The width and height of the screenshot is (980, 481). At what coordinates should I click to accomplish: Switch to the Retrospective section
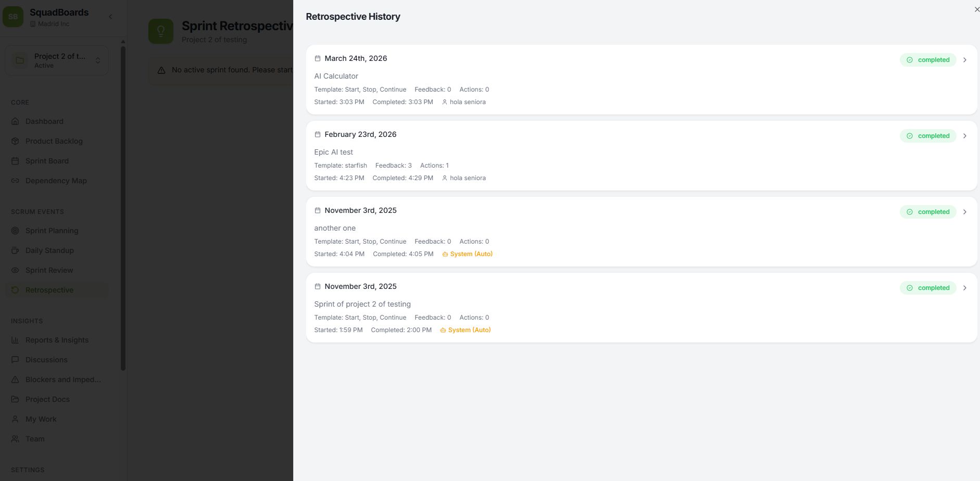(x=49, y=290)
